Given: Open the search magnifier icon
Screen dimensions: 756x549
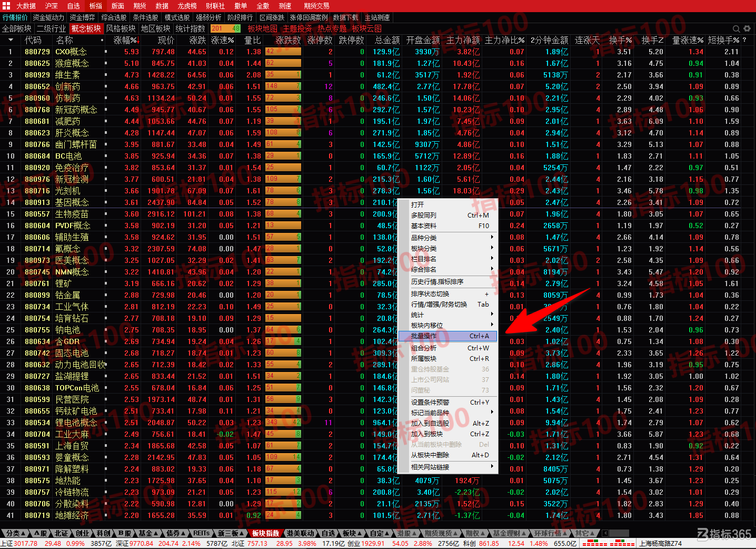Looking at the screenshot, I should (737, 28).
